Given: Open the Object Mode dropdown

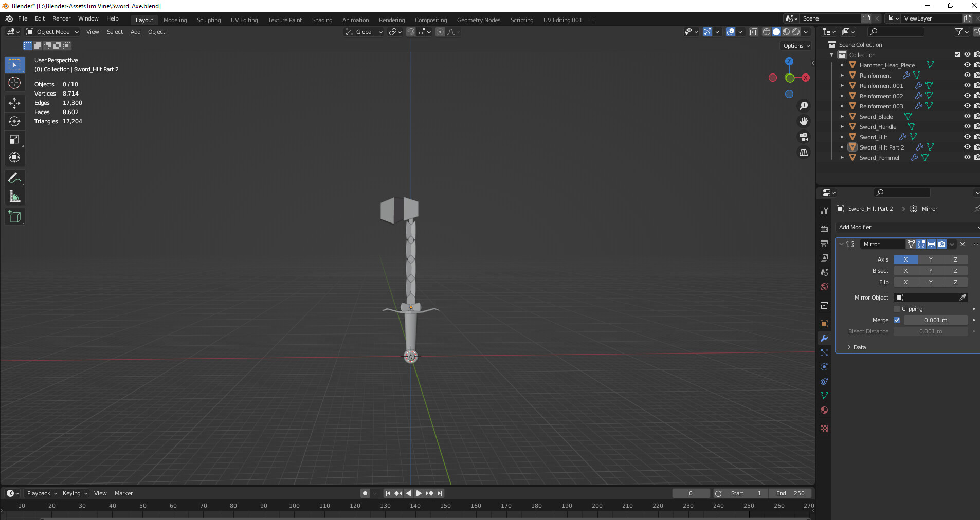Looking at the screenshot, I should [53, 32].
